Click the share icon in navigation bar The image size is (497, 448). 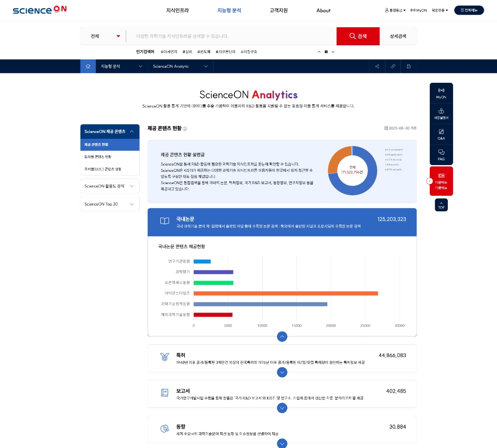click(x=377, y=66)
